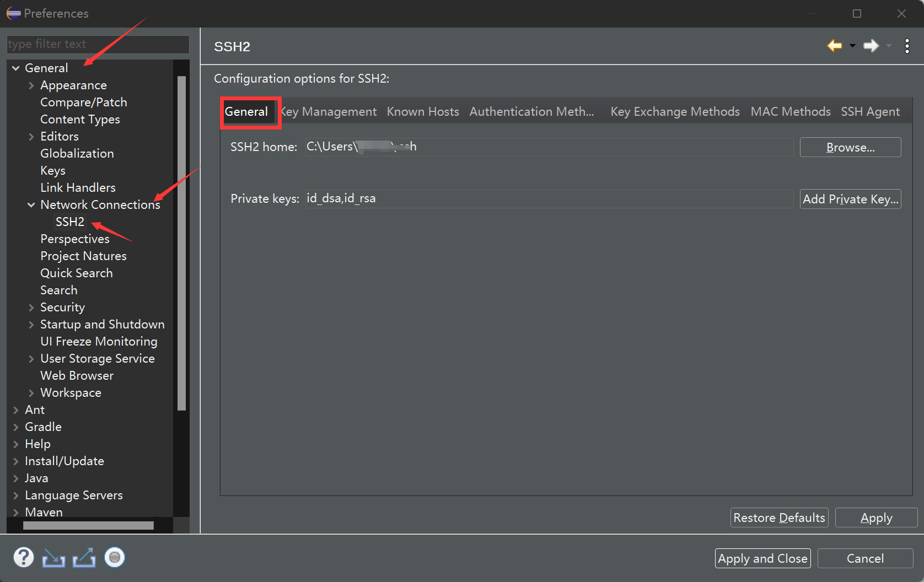The width and height of the screenshot is (924, 582).
Task: Switch to the Key Management tab
Action: pyautogui.click(x=329, y=112)
